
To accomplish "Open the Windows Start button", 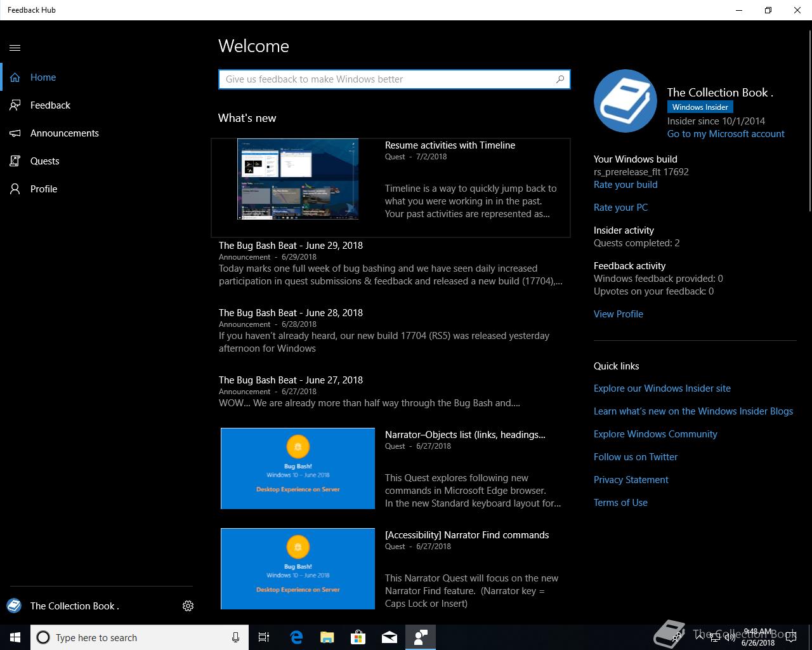I will click(15, 637).
